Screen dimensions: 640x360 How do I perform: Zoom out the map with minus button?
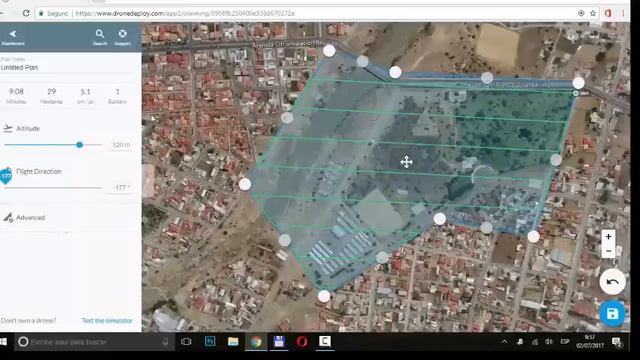[x=608, y=251]
